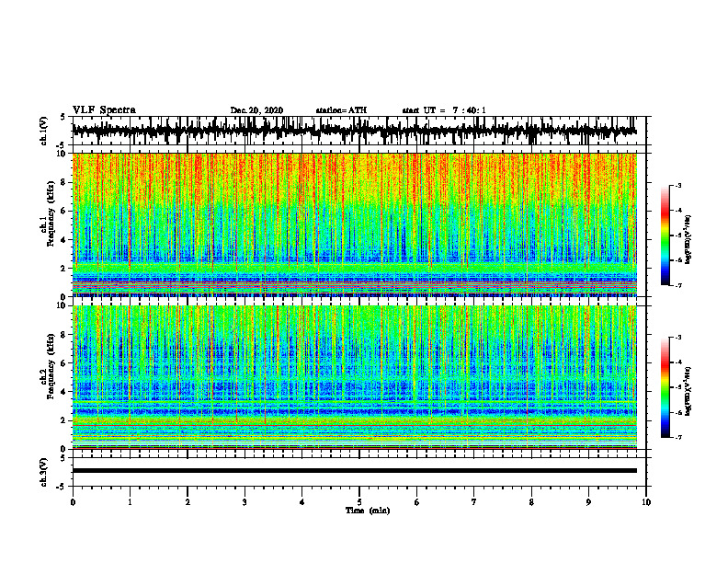Click time axis tick label "10" at the bottom right

(x=646, y=502)
